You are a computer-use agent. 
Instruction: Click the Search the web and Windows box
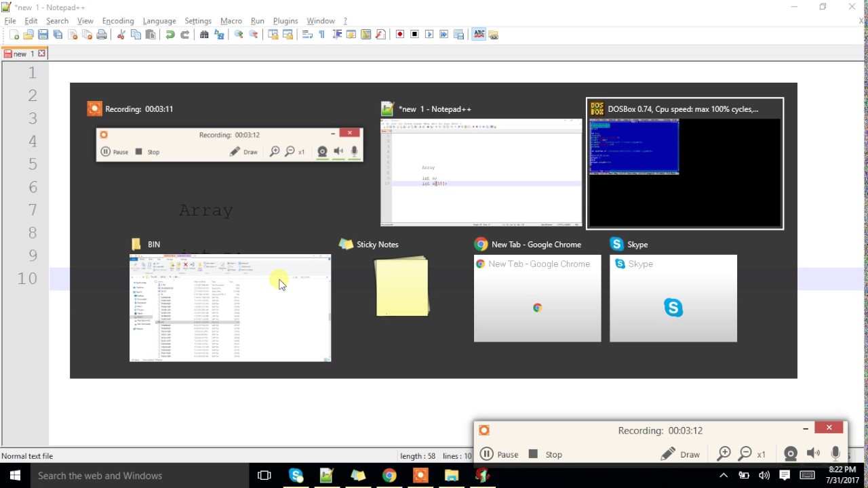(x=139, y=476)
